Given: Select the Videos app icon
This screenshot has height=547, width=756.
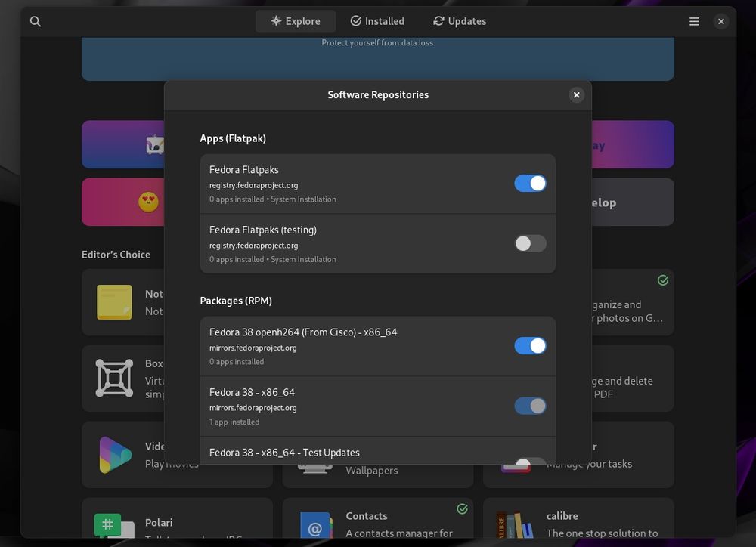Looking at the screenshot, I should coord(114,454).
